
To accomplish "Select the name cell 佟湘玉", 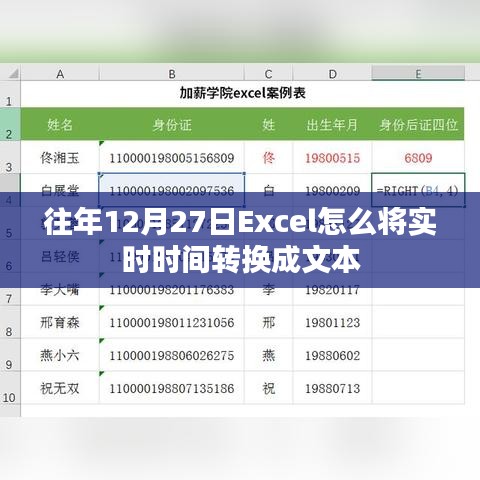I will [60, 157].
